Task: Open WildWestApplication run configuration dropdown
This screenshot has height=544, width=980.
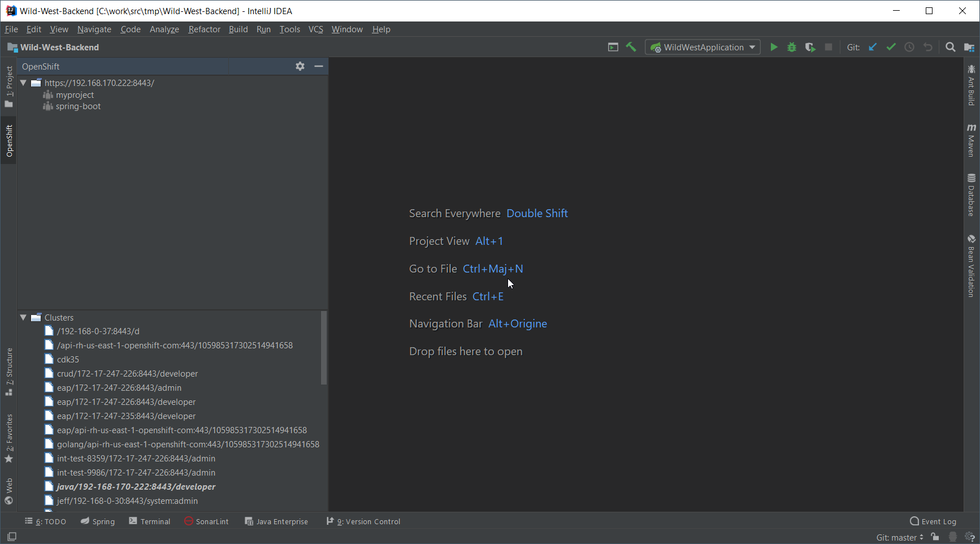Action: coord(703,48)
